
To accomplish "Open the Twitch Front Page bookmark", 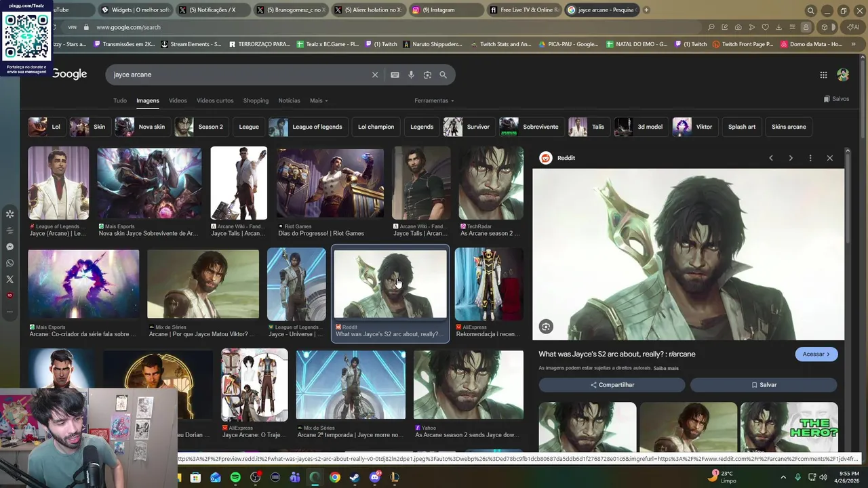I will (x=742, y=44).
